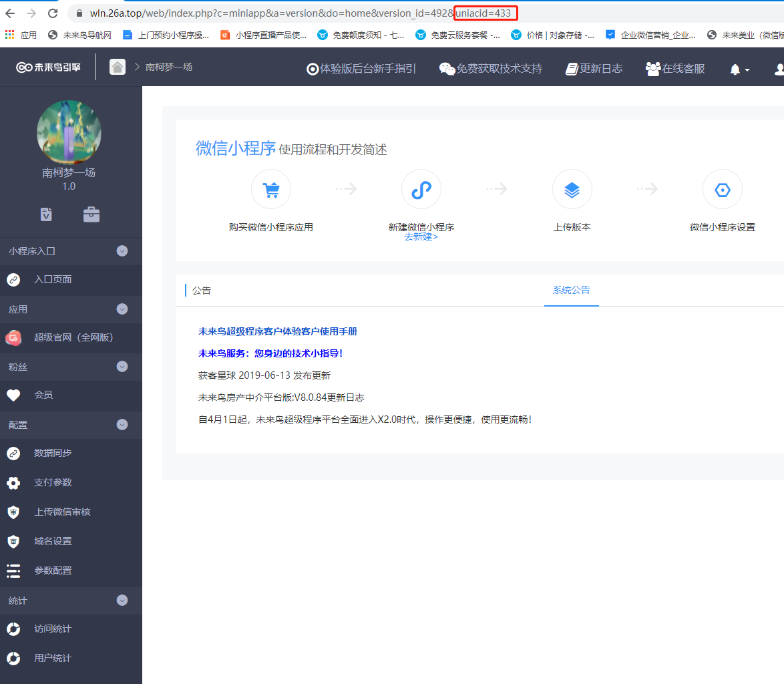The height and width of the screenshot is (684, 784).
Task: Collapse the 统计 sidebar section
Action: pos(122,600)
